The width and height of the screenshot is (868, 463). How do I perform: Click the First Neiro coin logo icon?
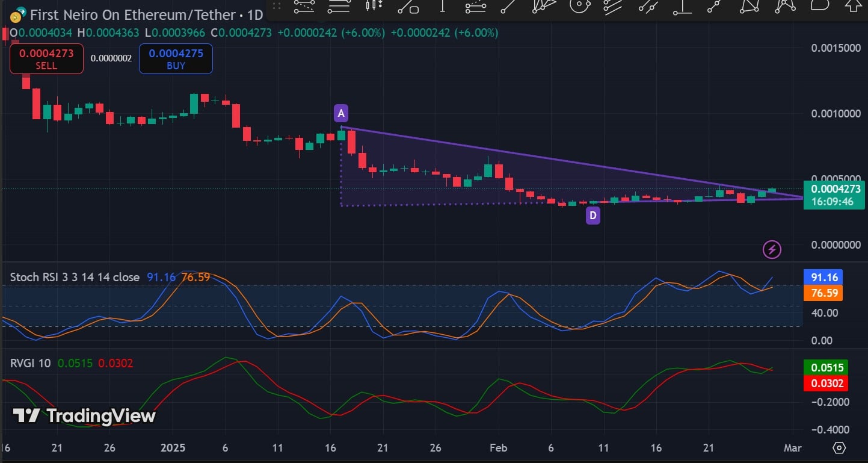coord(17,14)
